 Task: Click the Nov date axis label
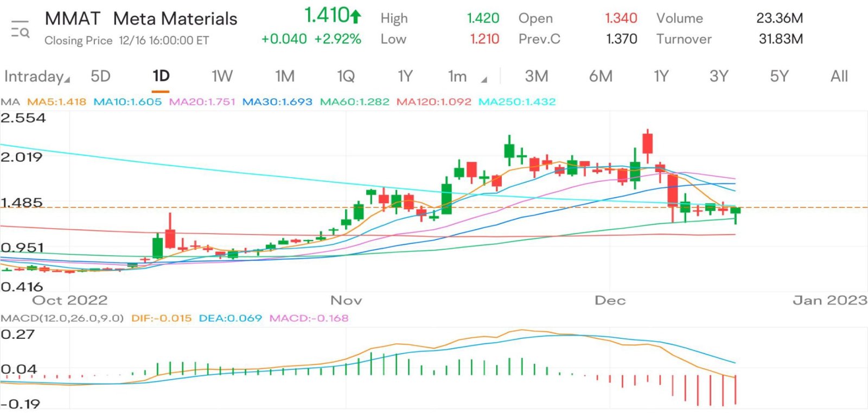pos(346,300)
